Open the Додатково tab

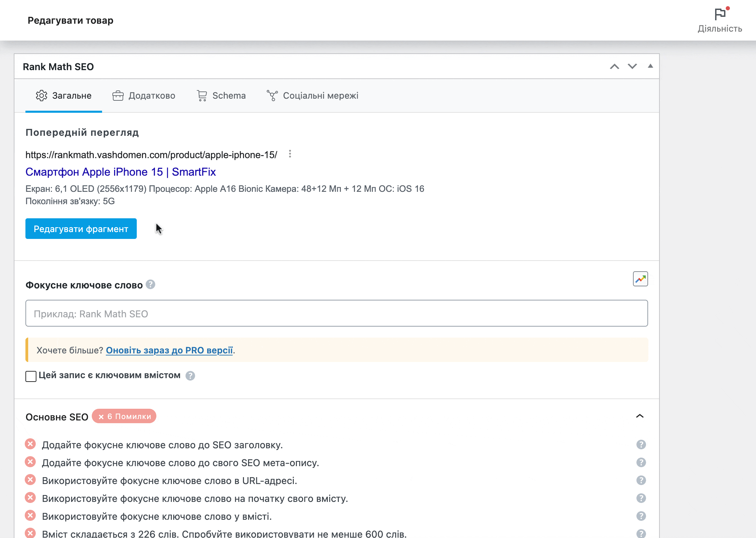[144, 96]
